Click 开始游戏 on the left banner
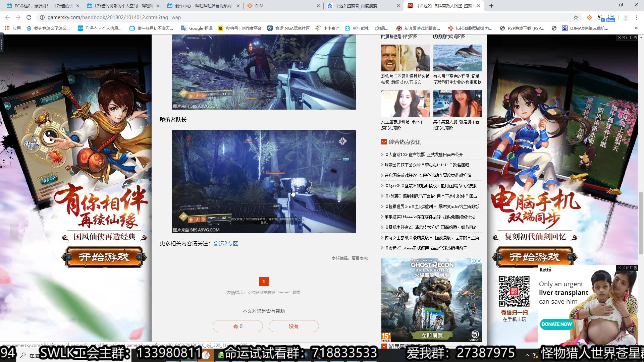Screen dimensions: 644x362 (x=104, y=257)
